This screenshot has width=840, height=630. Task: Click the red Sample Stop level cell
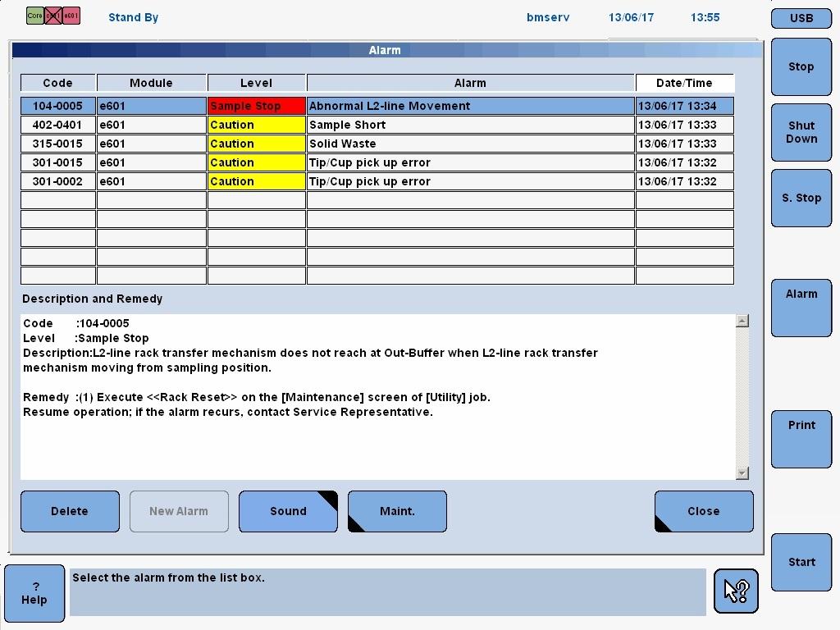257,106
